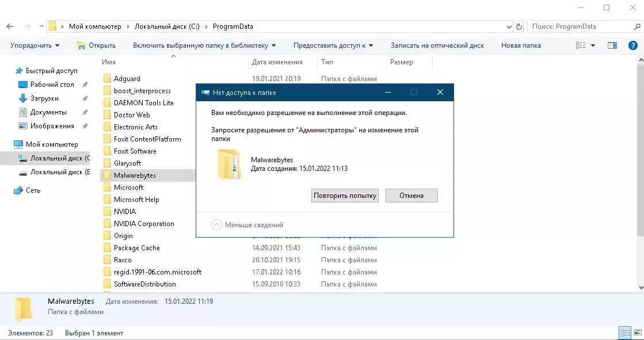Open help with the question mark icon
The width and height of the screenshot is (644, 340).
click(633, 45)
